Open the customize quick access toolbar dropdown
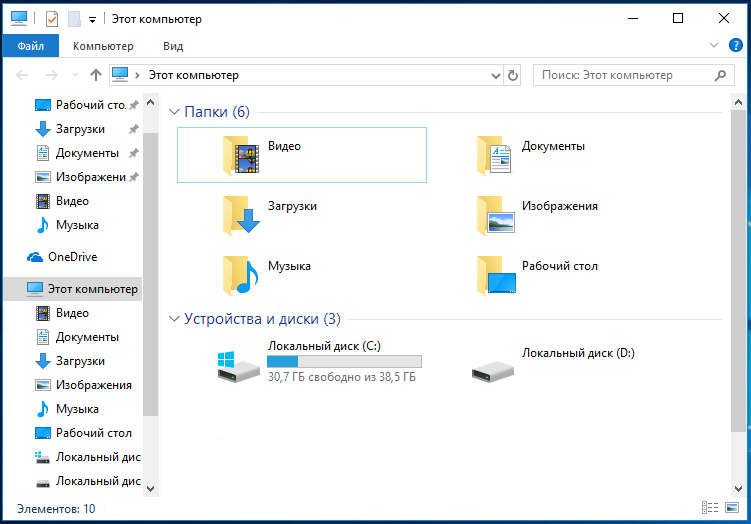Image resolution: width=751 pixels, height=524 pixels. pos(92,20)
